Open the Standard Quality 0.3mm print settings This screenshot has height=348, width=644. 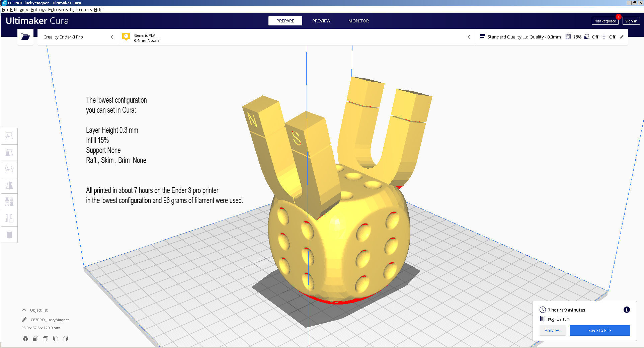click(x=551, y=37)
